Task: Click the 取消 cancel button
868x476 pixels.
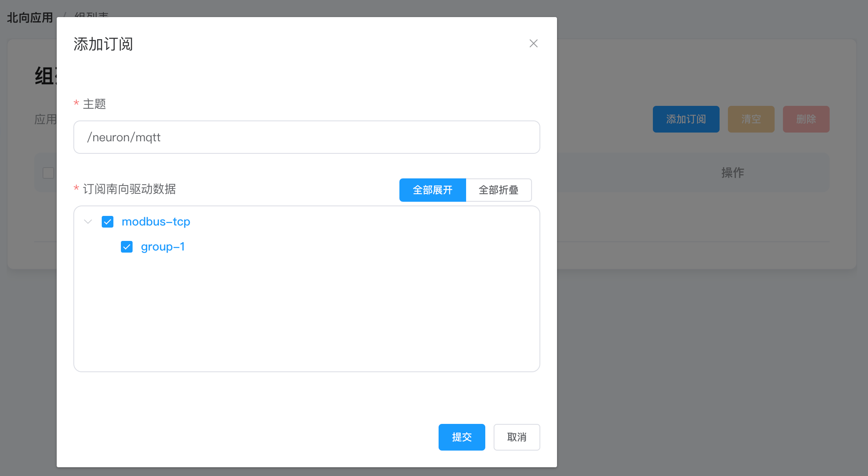Action: pyautogui.click(x=517, y=437)
